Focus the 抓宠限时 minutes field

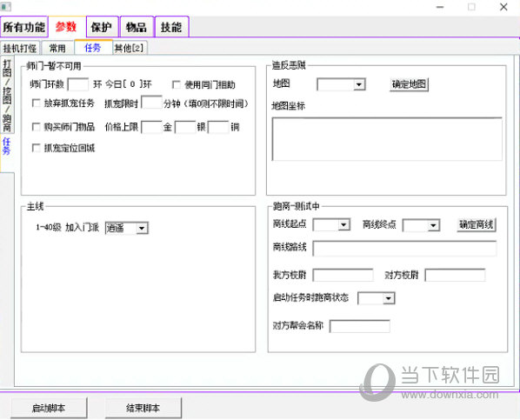coord(151,103)
